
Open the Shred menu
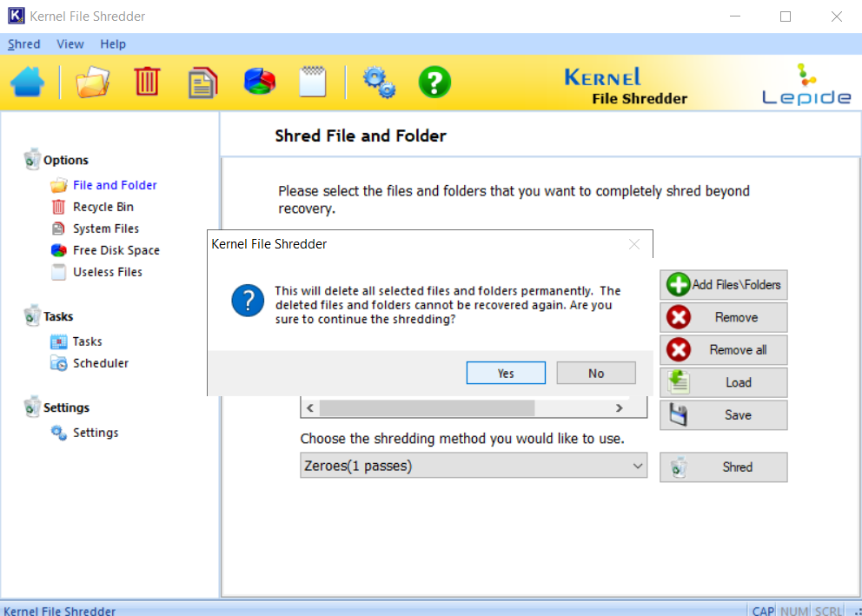tap(23, 44)
